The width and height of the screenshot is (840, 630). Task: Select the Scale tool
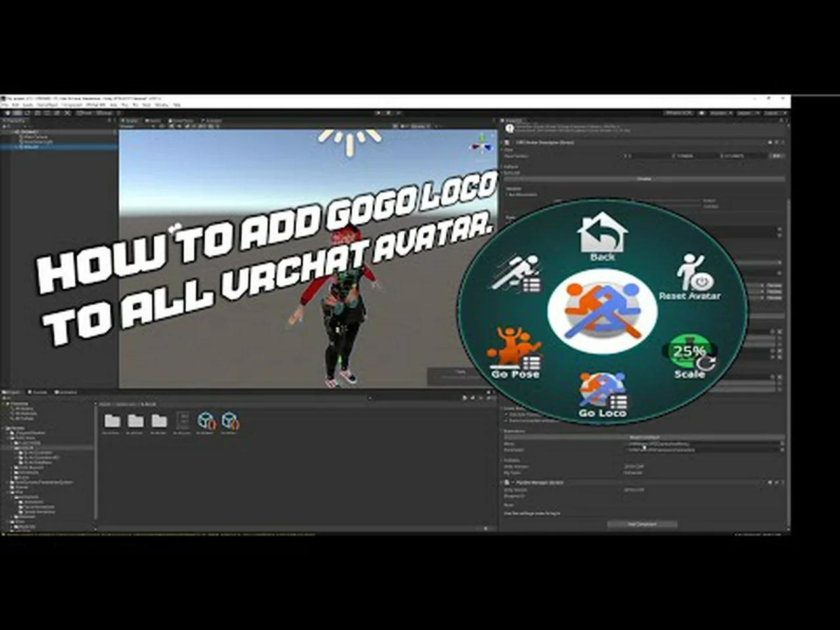(x=37, y=113)
